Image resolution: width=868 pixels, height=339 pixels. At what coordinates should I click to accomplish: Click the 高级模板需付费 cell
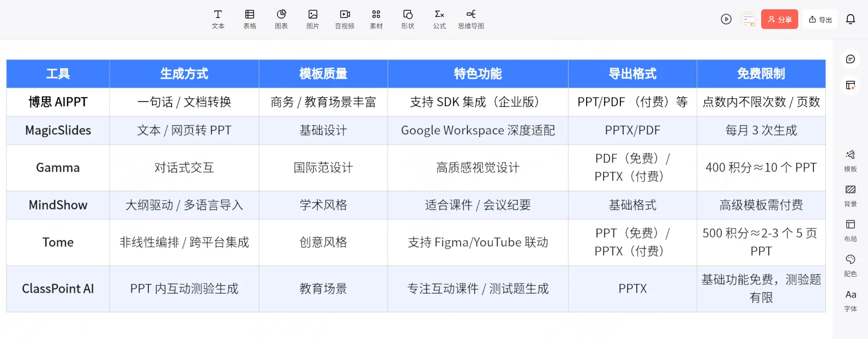761,205
